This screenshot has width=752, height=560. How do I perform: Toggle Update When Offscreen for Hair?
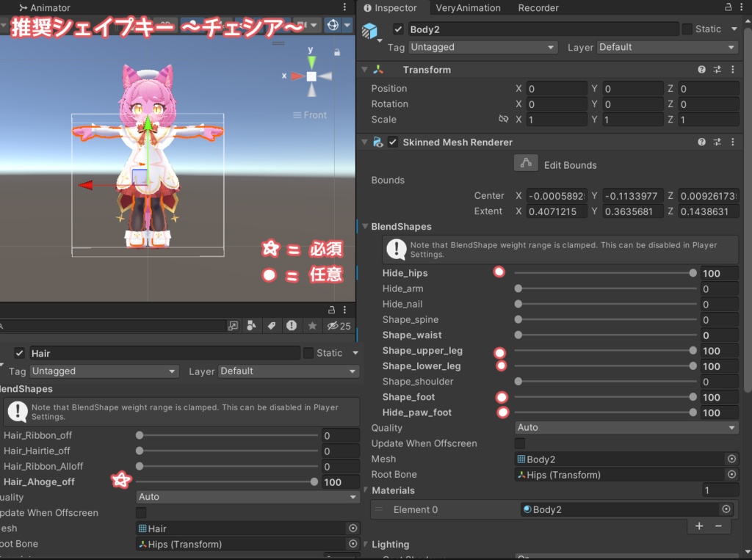click(141, 512)
